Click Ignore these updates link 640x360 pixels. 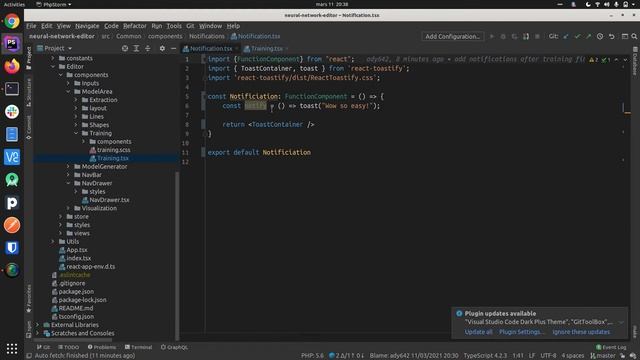pos(581,332)
